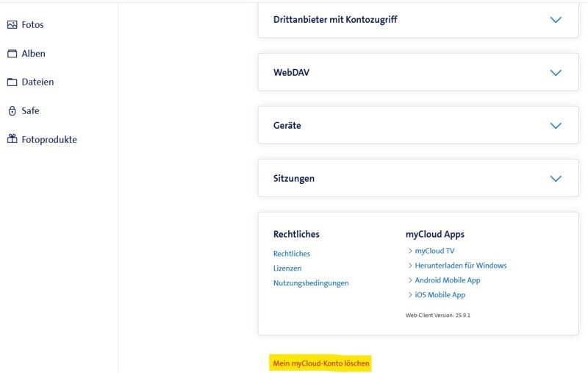Expand Sitzungen using the arrow on right
This screenshot has height=373, width=588.
pyautogui.click(x=556, y=179)
